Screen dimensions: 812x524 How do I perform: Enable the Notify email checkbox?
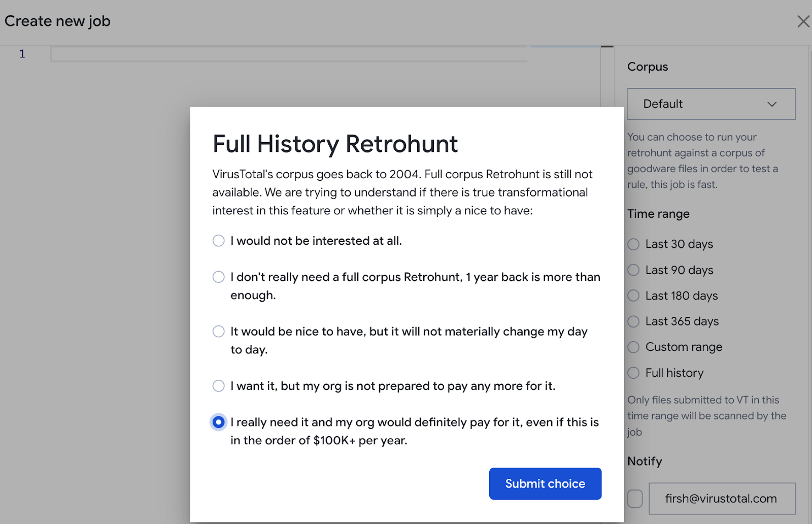[635, 499]
